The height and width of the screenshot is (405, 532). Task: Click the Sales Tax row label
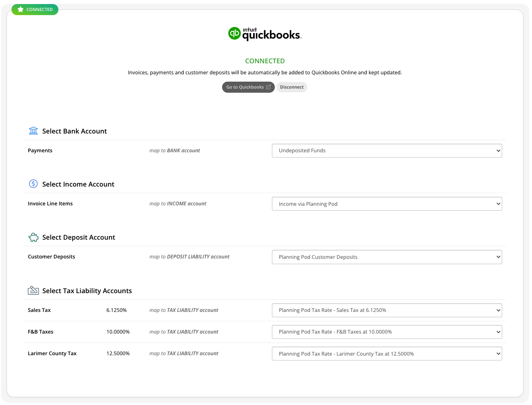(x=39, y=310)
